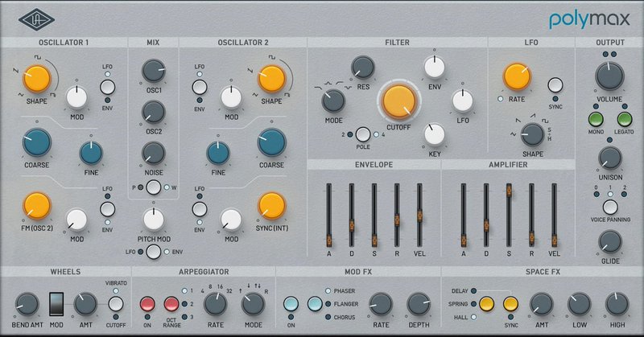This screenshot has height=337, width=644.
Task: Click the NOISE mix level knob
Action: coord(154,153)
